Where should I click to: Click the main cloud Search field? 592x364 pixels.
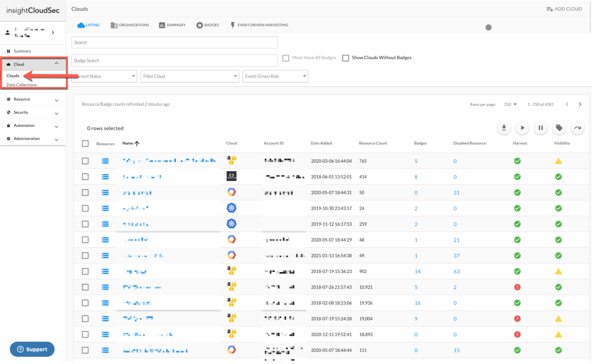174,42
